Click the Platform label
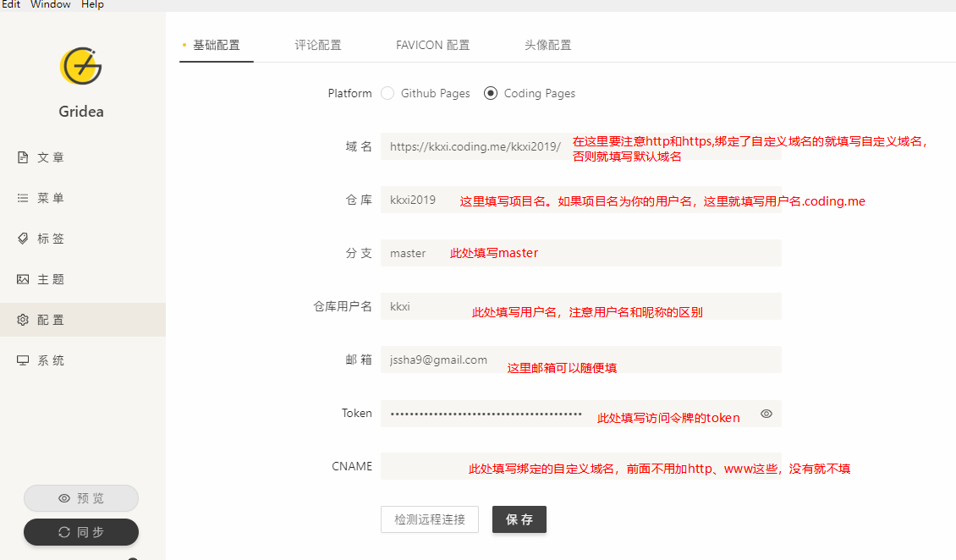Image resolution: width=956 pixels, height=560 pixels. (x=350, y=93)
